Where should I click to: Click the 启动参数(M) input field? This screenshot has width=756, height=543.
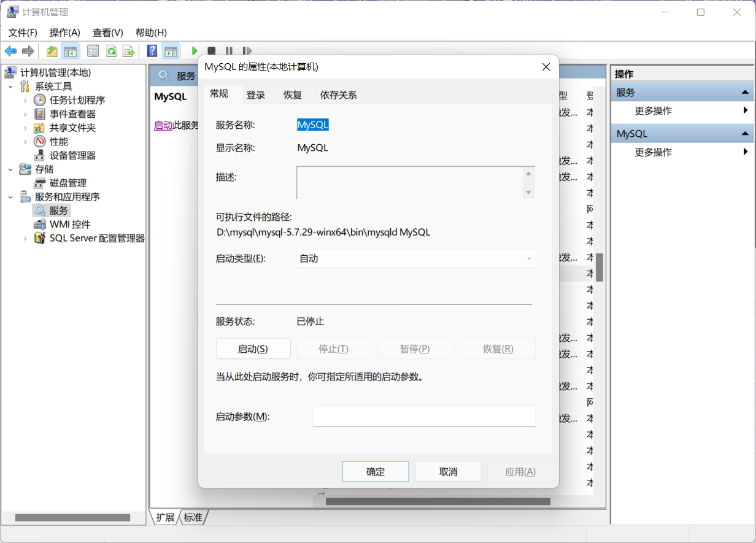tap(424, 416)
